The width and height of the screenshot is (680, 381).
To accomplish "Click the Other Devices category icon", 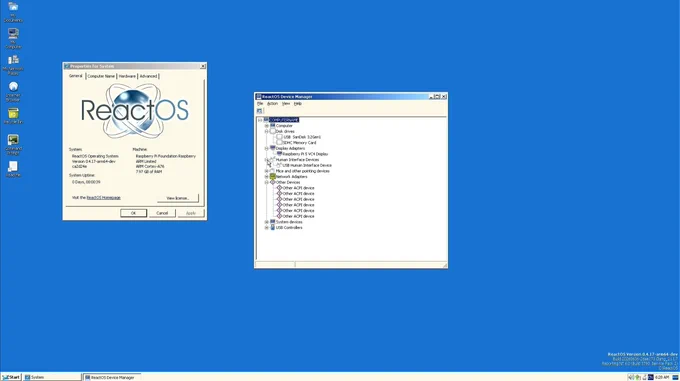I will tap(273, 182).
